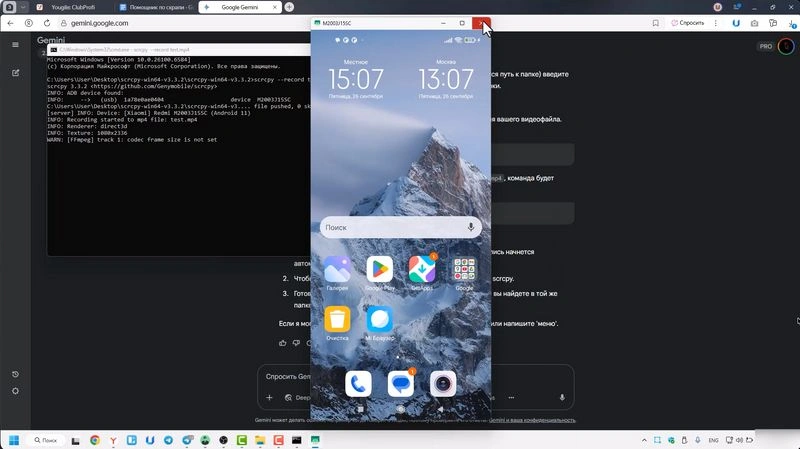Viewport: 800px width, 449px height.
Task: Open the Gallery app on phone screen
Action: point(337,269)
